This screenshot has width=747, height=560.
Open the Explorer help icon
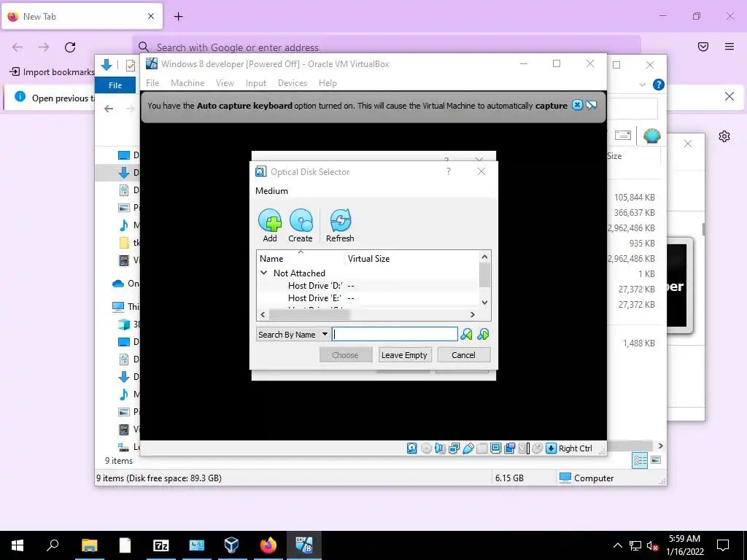[x=659, y=85]
